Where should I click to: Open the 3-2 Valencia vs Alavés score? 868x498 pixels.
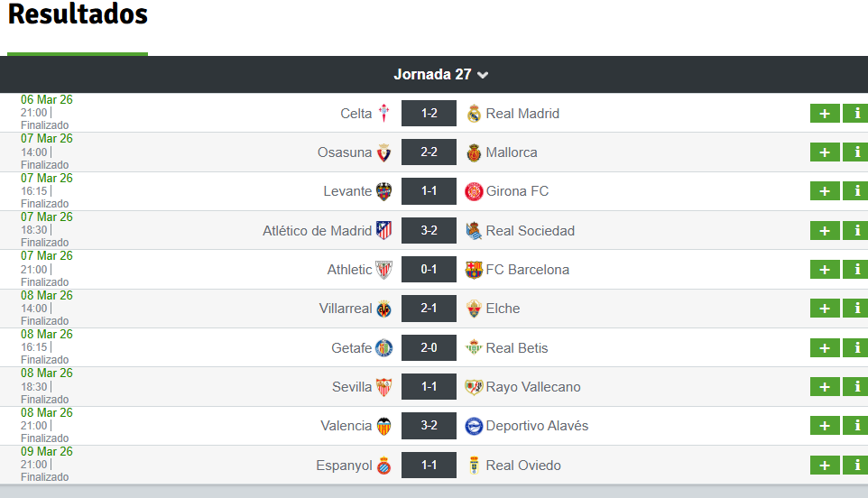coord(429,426)
